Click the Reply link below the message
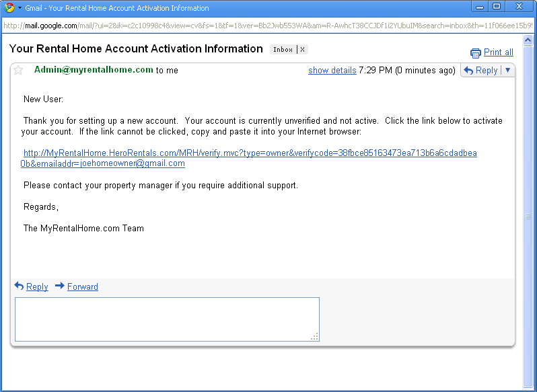 coord(37,286)
